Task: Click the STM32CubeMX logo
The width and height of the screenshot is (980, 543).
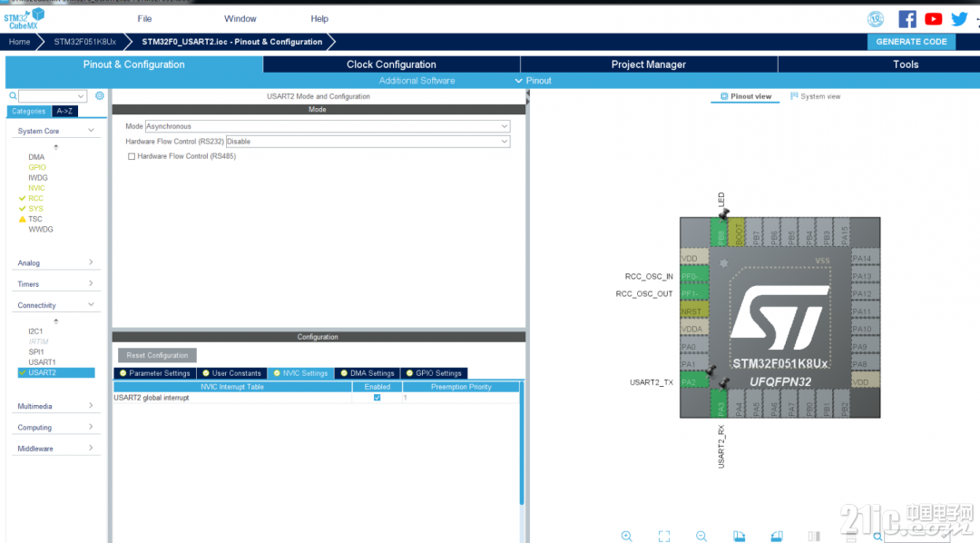Action: [24, 19]
